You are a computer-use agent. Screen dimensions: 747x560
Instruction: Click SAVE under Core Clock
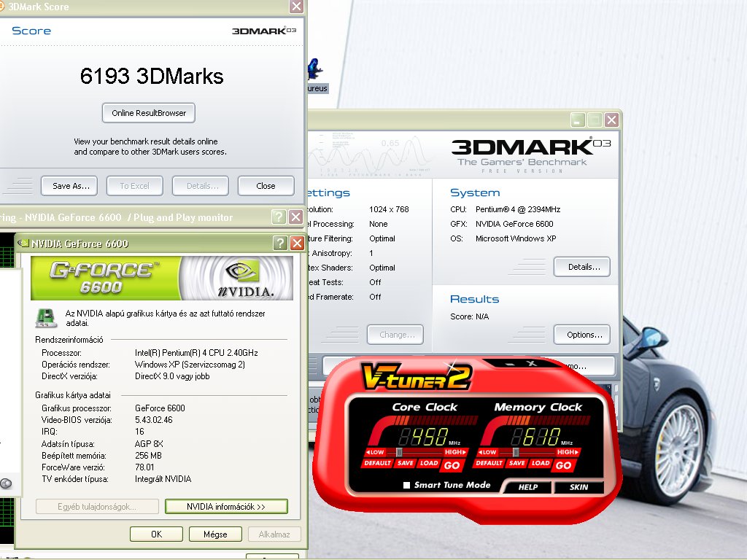click(x=405, y=463)
